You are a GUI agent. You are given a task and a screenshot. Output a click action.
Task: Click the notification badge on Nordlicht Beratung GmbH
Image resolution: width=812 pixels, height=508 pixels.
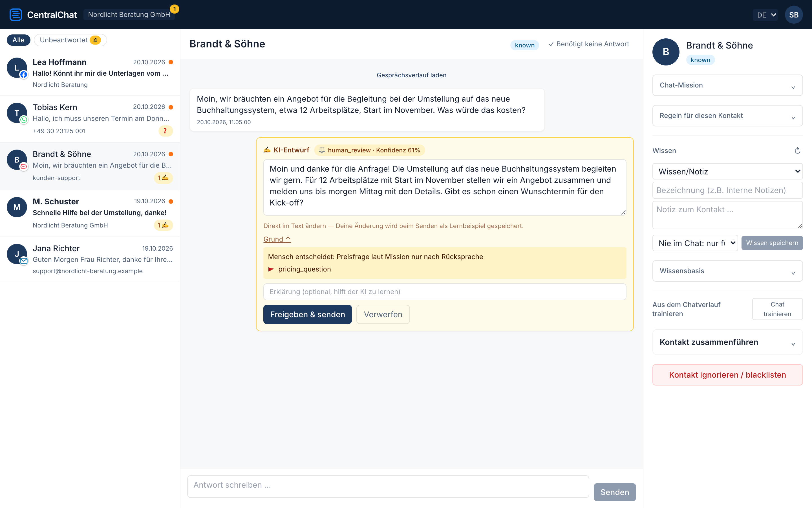(x=175, y=9)
